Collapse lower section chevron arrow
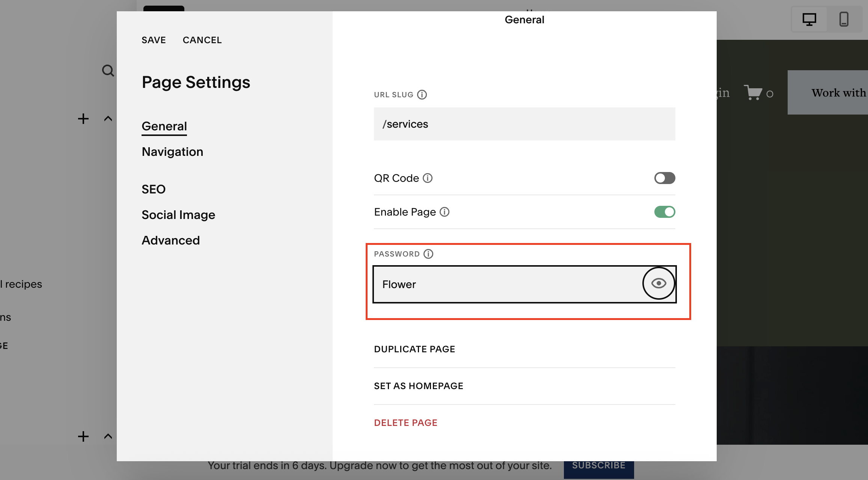This screenshot has width=868, height=480. [x=108, y=436]
